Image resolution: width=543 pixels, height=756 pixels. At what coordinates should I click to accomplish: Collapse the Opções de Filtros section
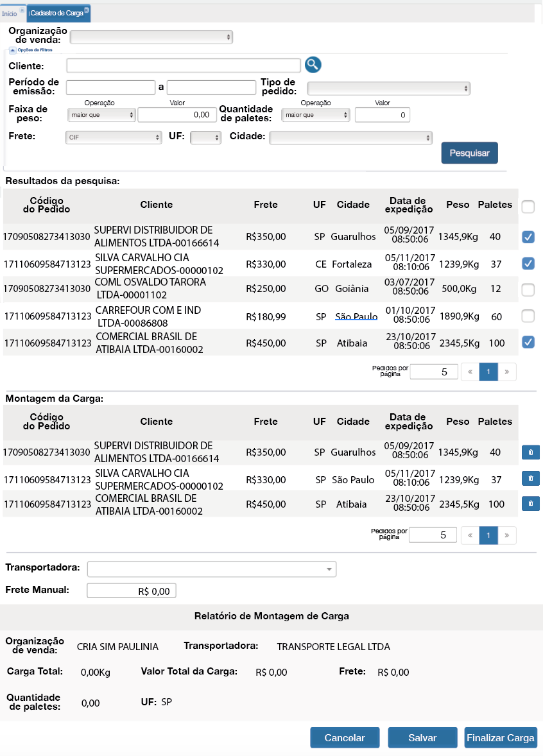[13, 50]
